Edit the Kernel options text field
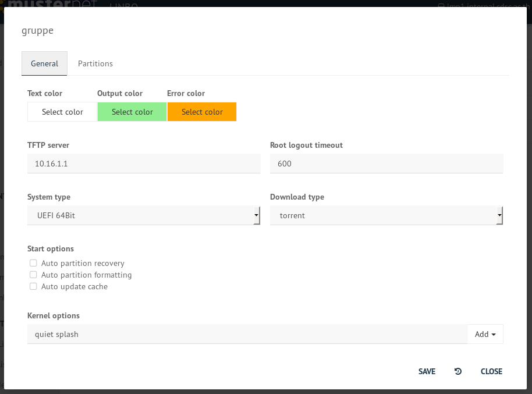The width and height of the screenshot is (532, 394). 247,334
